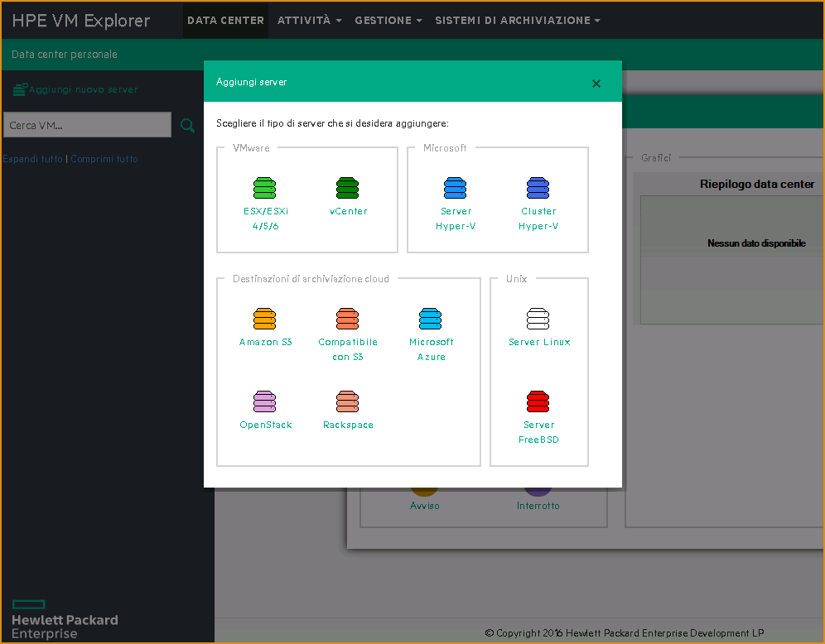Choose the vCenter server icon

point(347,188)
